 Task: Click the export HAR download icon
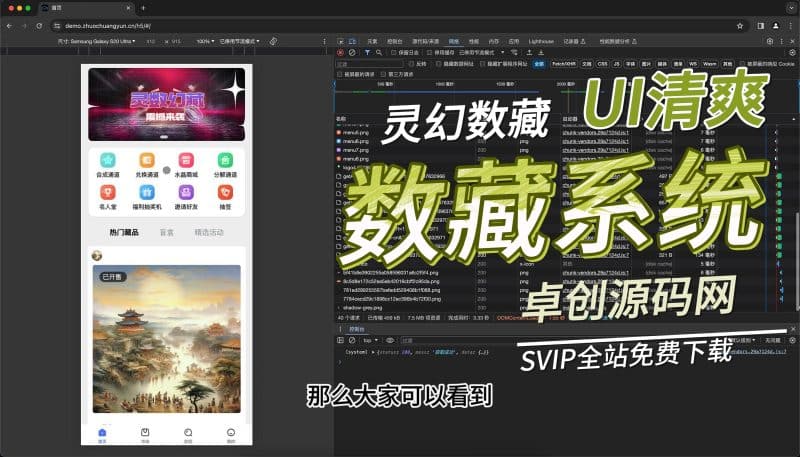point(541,53)
